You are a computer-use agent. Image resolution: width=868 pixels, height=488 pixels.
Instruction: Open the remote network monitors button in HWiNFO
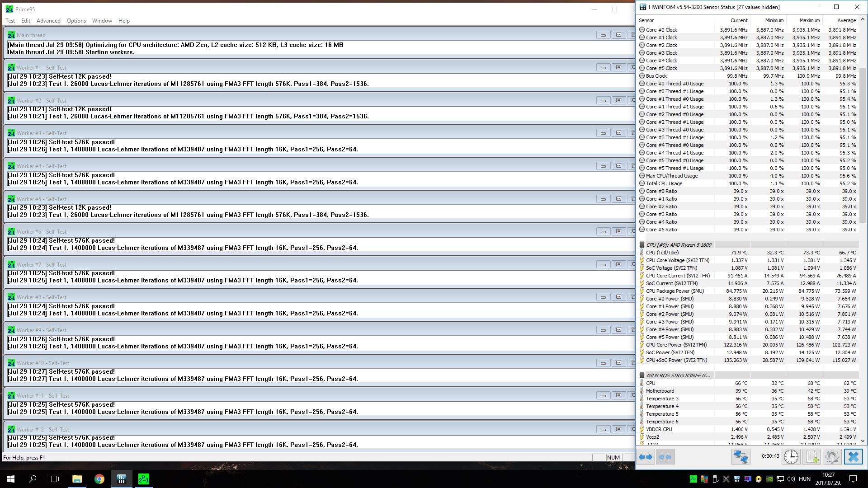[741, 457]
